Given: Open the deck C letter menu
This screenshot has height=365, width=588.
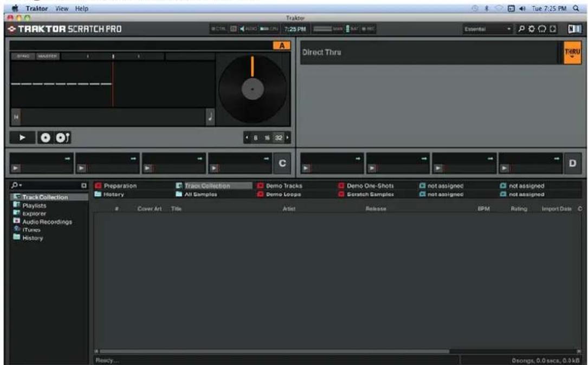Looking at the screenshot, I should 282,164.
